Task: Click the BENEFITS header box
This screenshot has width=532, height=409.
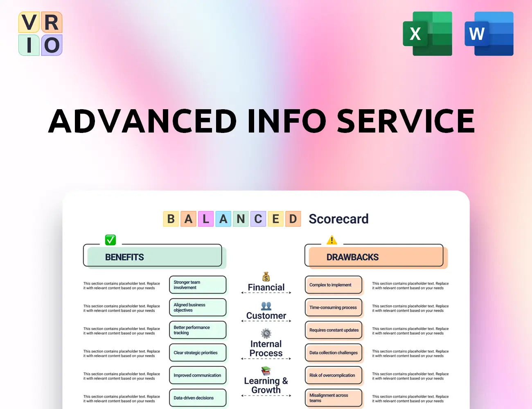Action: tap(155, 257)
